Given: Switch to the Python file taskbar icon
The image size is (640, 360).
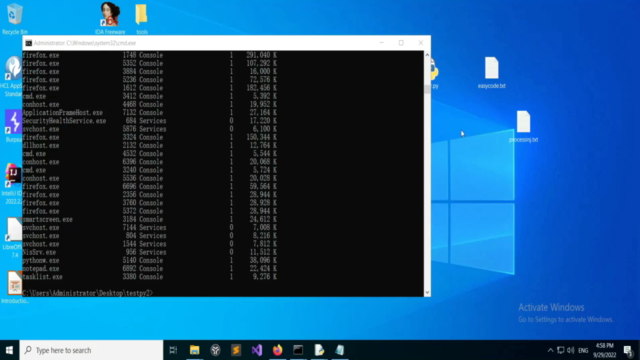Looking at the screenshot, I should 319,350.
